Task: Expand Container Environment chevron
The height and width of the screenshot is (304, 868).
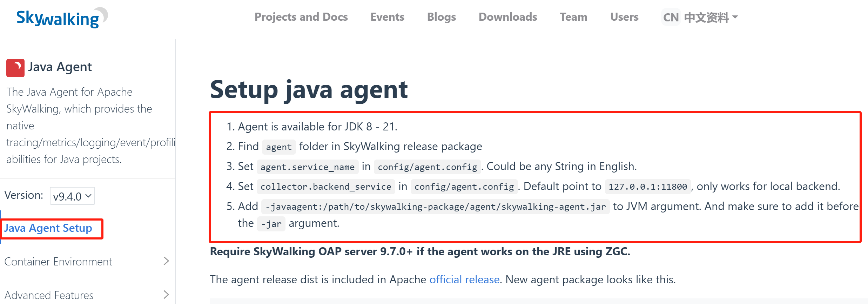Action: (x=166, y=261)
